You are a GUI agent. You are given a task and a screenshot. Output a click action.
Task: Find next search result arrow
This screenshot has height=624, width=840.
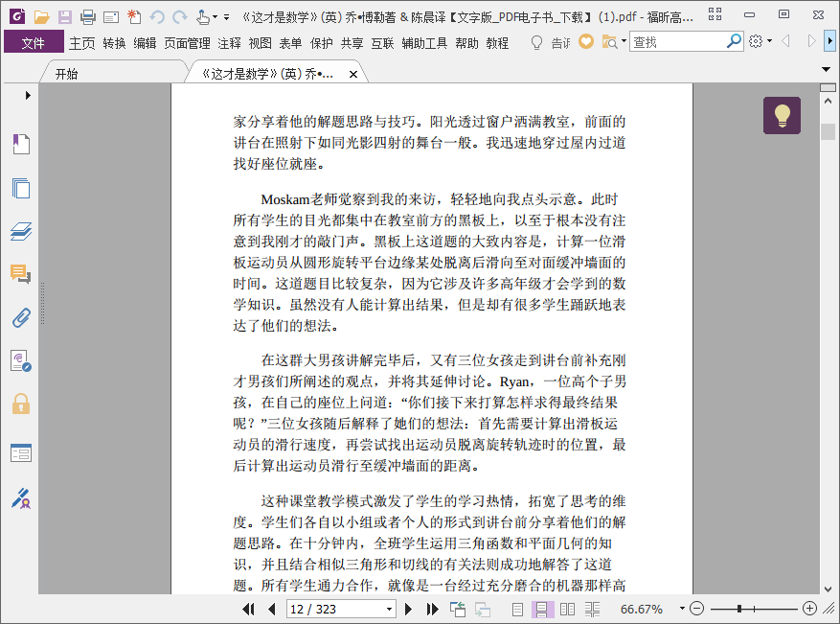point(811,41)
